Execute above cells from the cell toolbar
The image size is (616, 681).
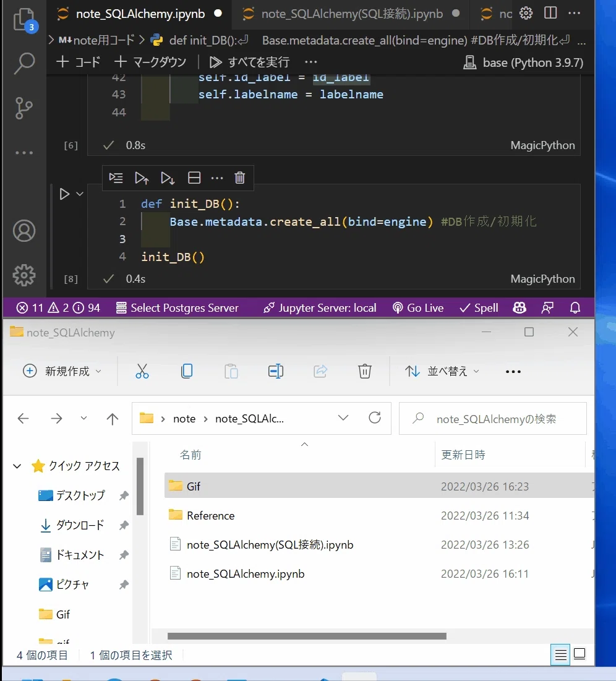[142, 178]
